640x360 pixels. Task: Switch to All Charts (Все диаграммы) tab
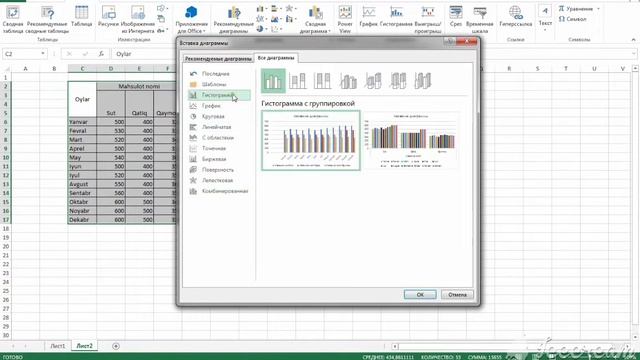[x=276, y=58]
